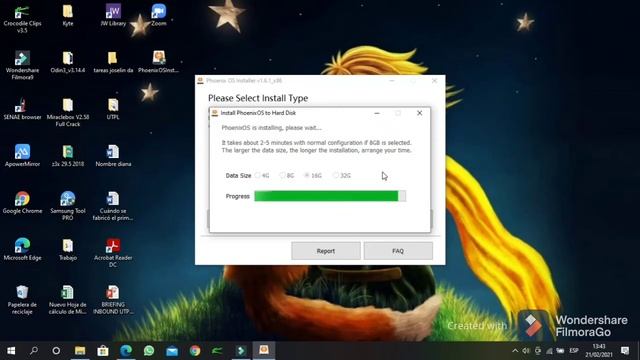The image size is (640, 360).
Task: Launch Zoom desktop shortcut
Action: [x=159, y=16]
